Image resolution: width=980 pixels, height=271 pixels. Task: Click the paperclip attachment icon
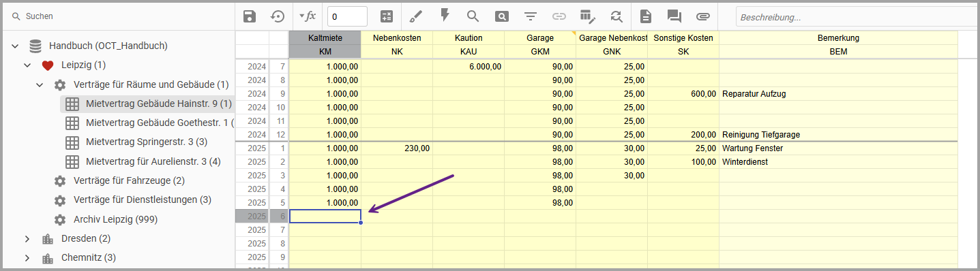703,16
